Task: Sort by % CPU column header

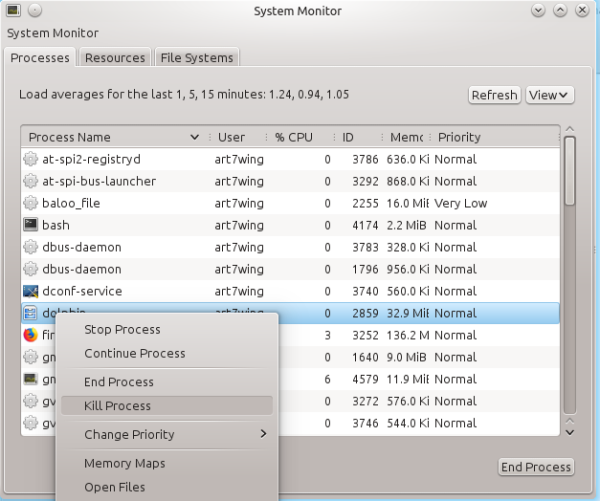Action: coord(294,137)
